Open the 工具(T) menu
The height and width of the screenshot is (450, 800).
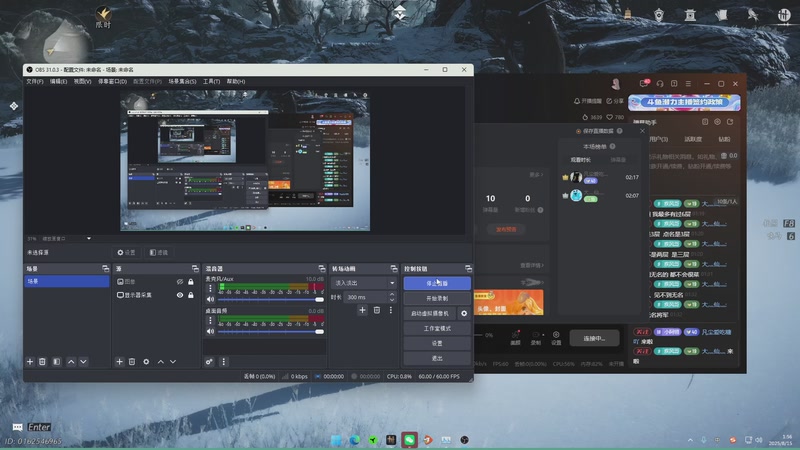[x=211, y=82]
